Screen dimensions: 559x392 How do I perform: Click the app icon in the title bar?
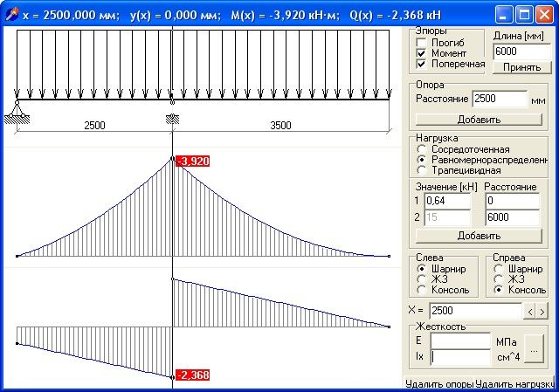pyautogui.click(x=11, y=14)
